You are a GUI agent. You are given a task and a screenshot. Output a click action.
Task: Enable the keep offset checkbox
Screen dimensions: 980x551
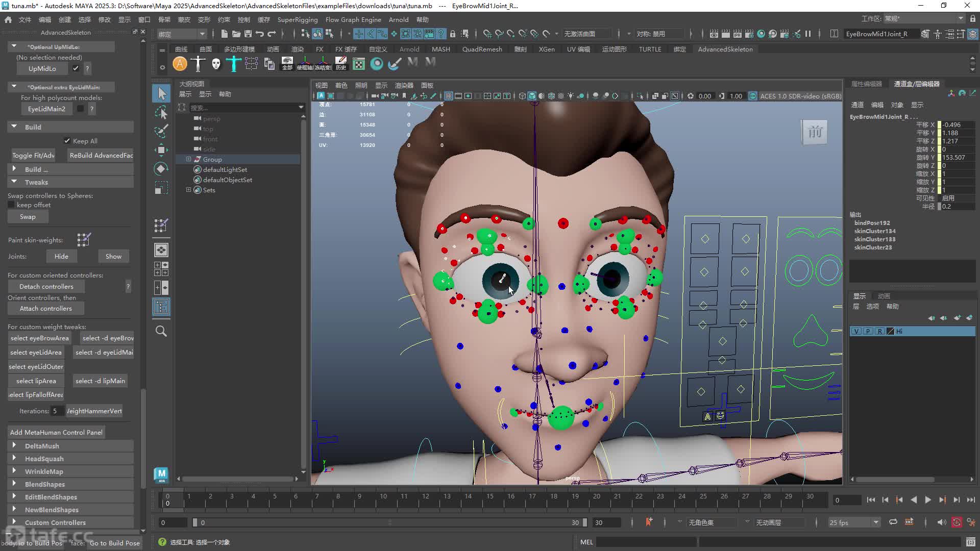(11, 205)
